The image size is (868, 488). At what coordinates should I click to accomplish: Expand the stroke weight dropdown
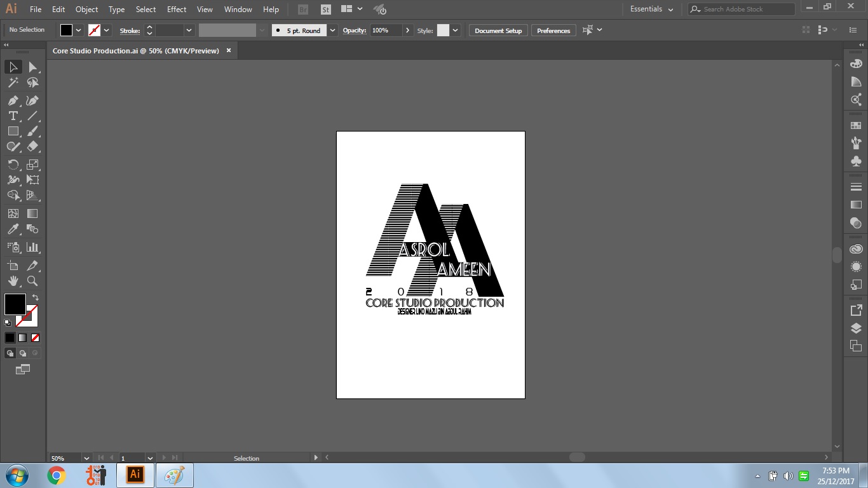[189, 30]
